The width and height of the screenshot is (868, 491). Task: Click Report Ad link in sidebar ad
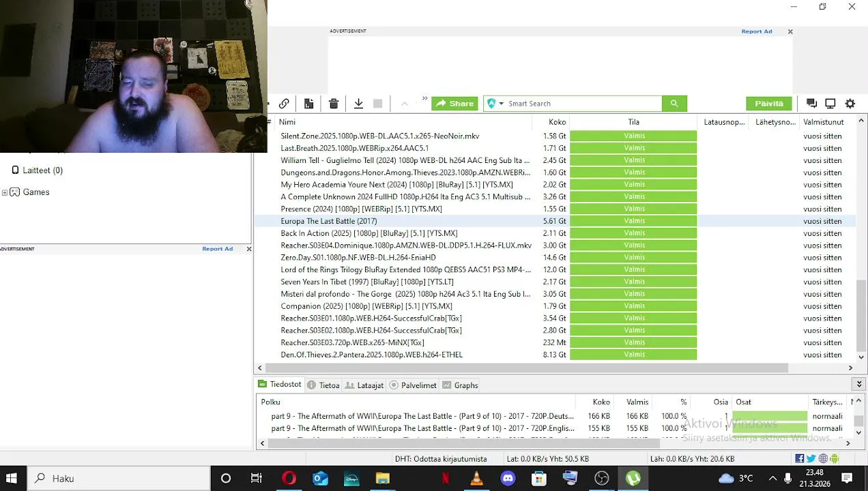point(218,249)
